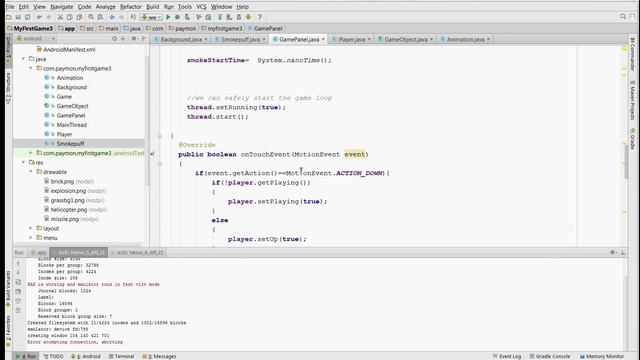Viewport: 640px width, 360px height.
Task: Click the Redo toolbar icon
Action: click(x=49, y=17)
